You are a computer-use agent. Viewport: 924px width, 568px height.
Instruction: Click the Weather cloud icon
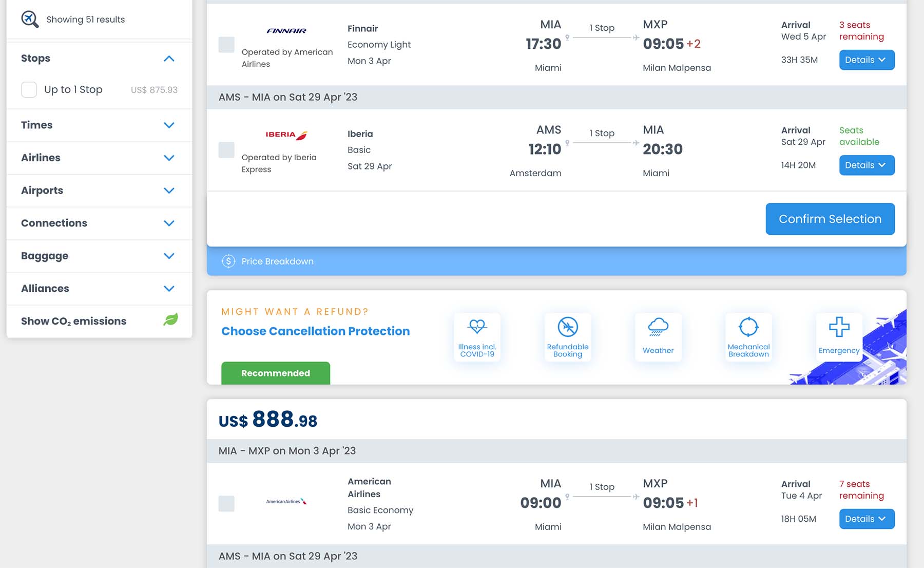coord(658,327)
